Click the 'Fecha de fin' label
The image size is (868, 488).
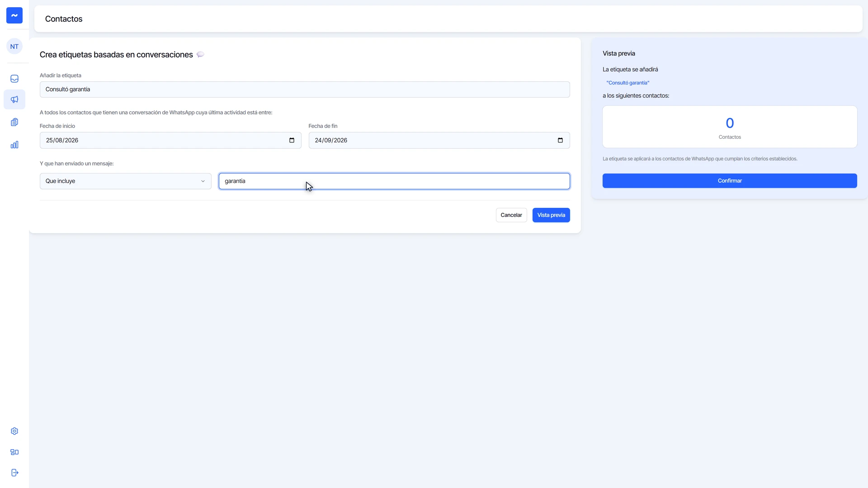(x=323, y=126)
